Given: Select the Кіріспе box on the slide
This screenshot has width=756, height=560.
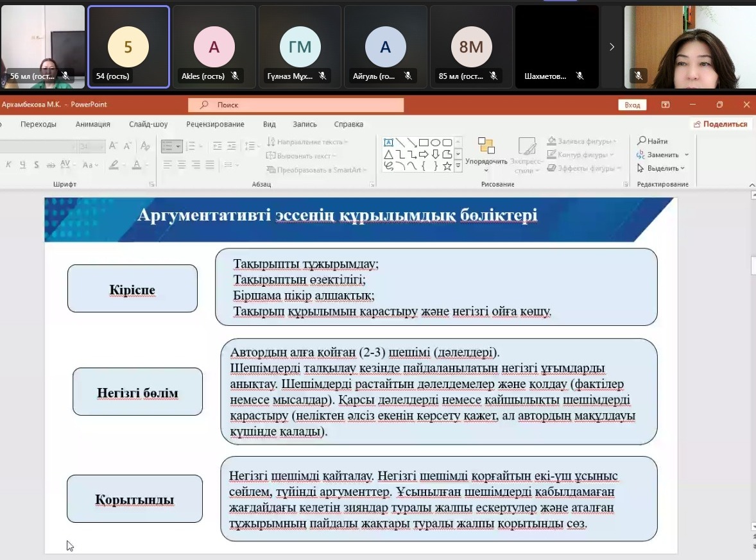Looking at the screenshot, I should [133, 288].
